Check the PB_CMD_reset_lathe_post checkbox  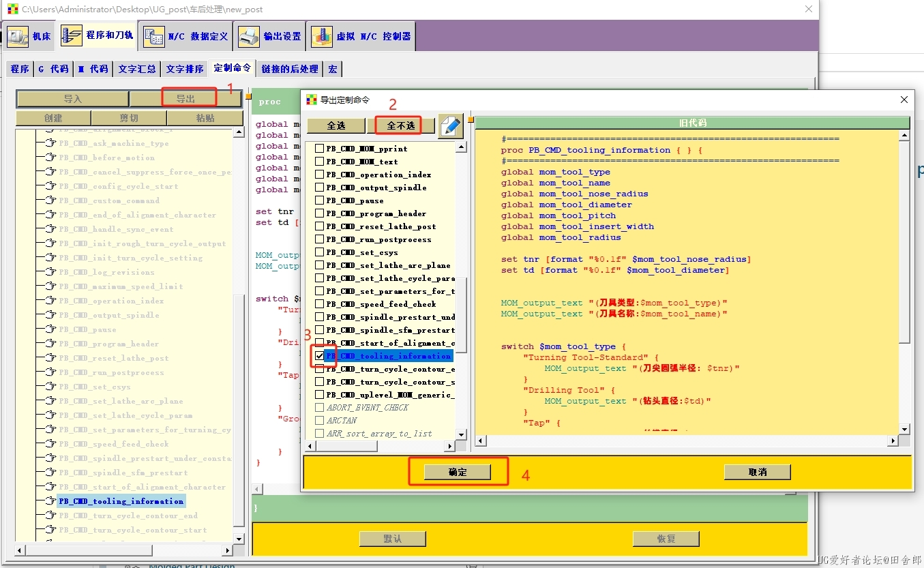pyautogui.click(x=319, y=226)
